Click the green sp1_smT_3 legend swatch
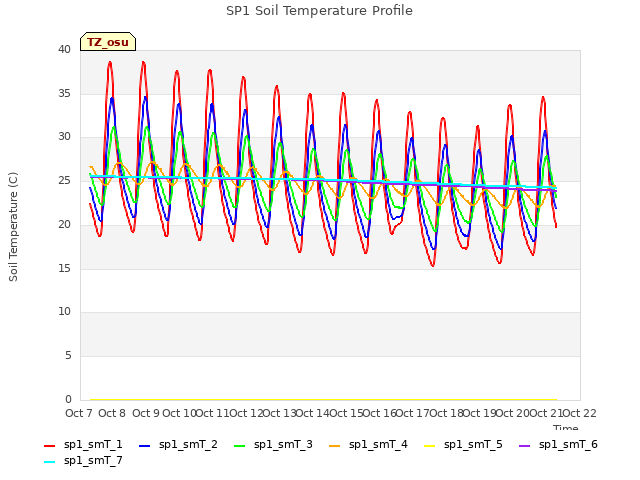This screenshot has height=480, width=640. [240, 446]
